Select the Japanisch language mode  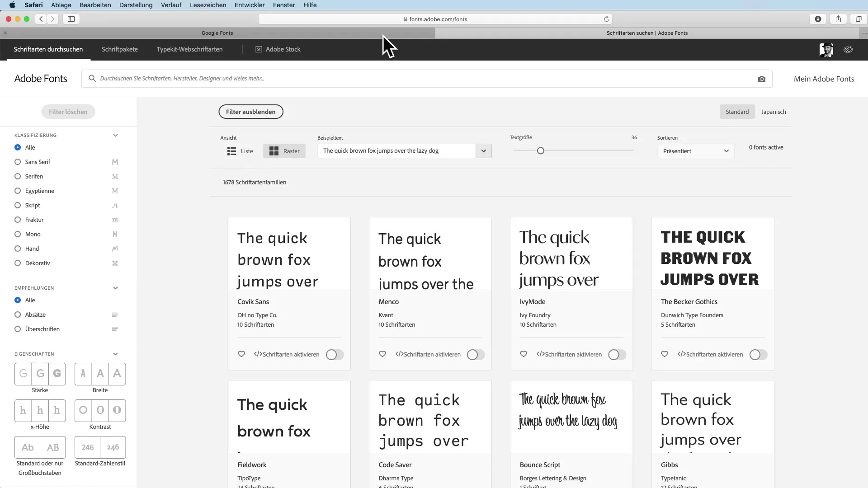click(x=774, y=112)
